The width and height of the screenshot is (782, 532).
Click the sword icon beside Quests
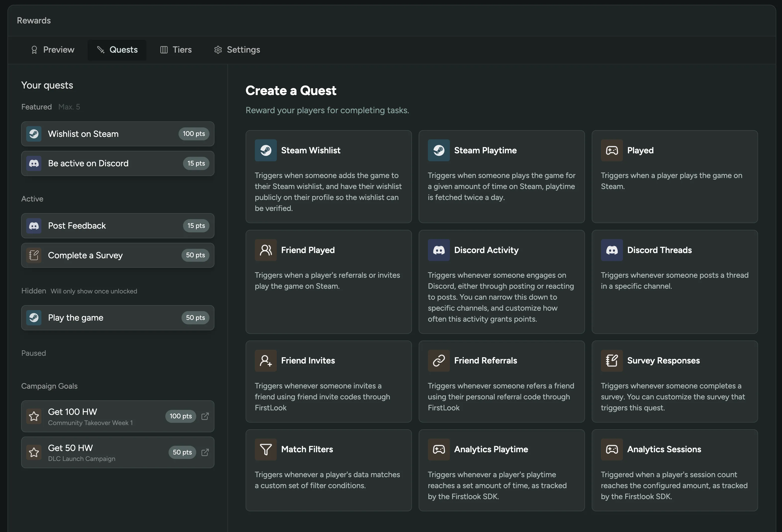pos(100,50)
